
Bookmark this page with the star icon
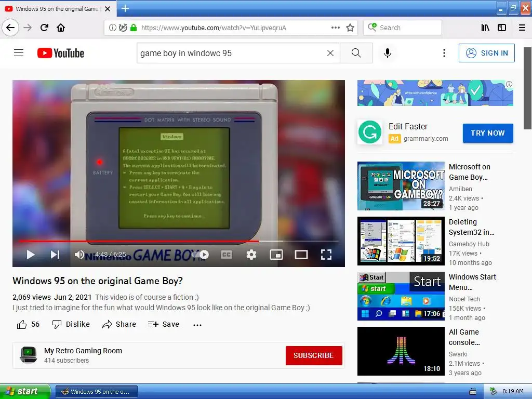[x=350, y=28]
